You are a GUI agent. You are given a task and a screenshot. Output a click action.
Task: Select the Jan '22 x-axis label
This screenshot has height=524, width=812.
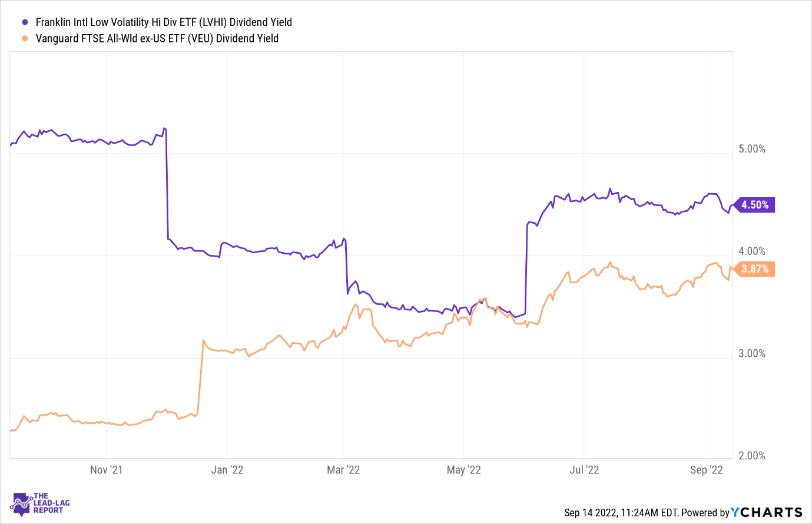pyautogui.click(x=227, y=470)
